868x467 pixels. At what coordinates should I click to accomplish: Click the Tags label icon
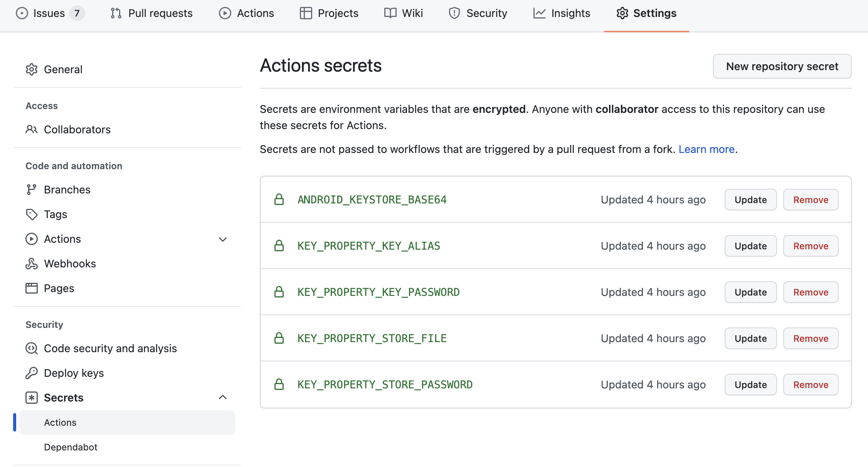tap(32, 214)
